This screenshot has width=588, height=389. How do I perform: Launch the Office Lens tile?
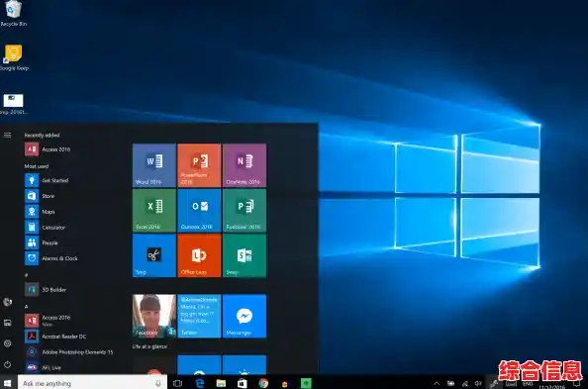199,255
